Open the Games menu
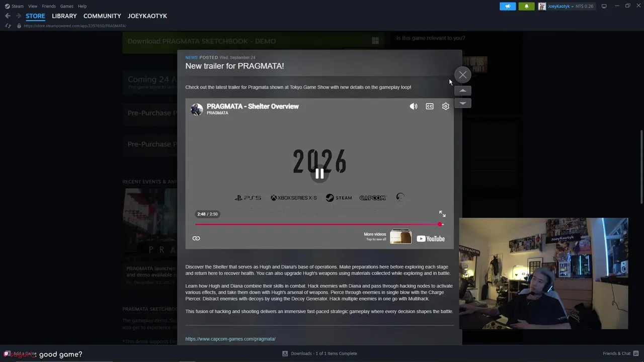Viewport: 644px width, 362px height. [x=66, y=6]
